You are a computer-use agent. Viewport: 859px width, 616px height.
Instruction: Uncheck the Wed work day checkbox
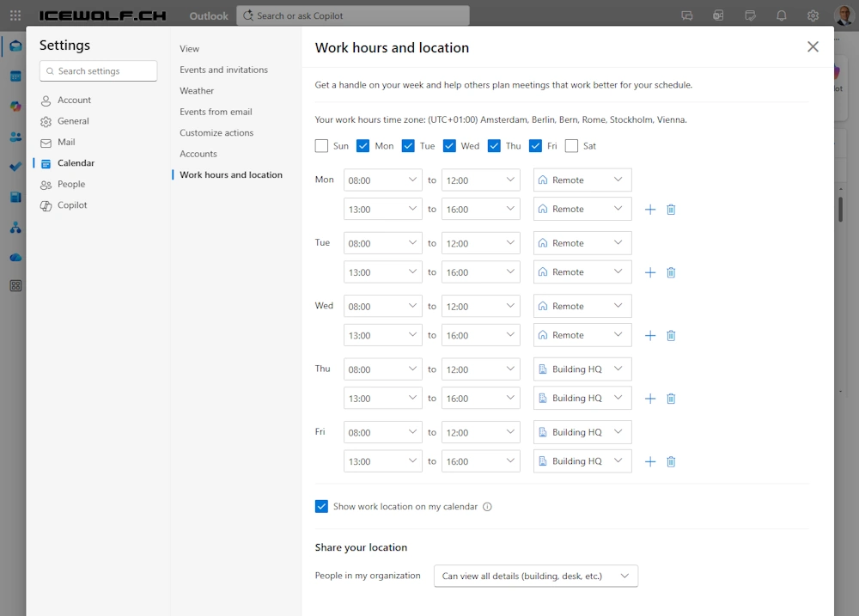[x=449, y=146]
